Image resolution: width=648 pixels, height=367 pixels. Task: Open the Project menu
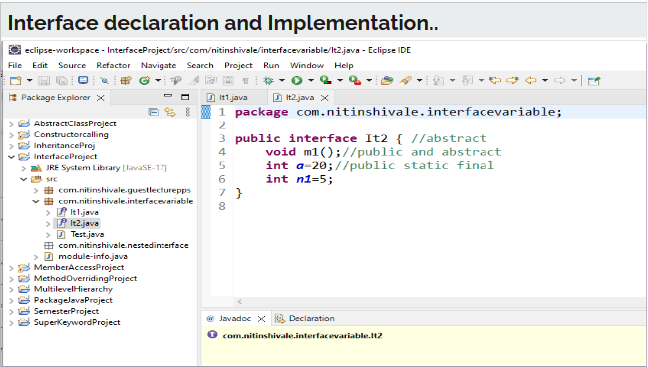click(238, 65)
